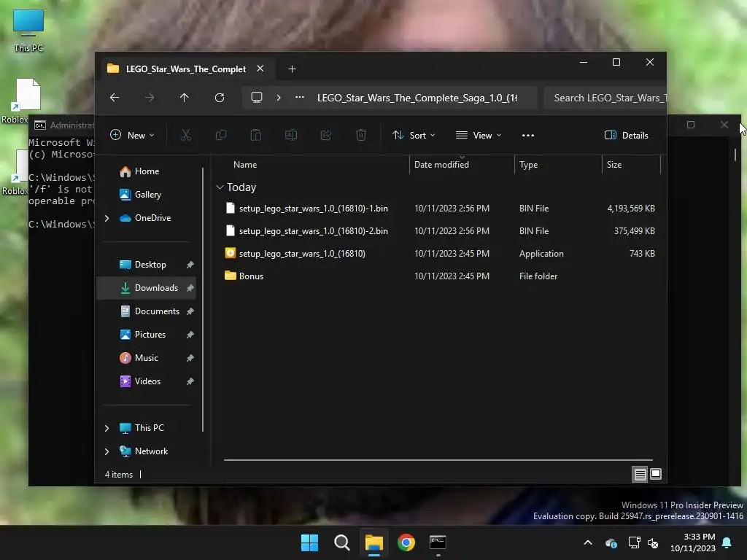Image resolution: width=747 pixels, height=560 pixels.
Task: Unpin Desktop using its pin icon
Action: point(190,265)
